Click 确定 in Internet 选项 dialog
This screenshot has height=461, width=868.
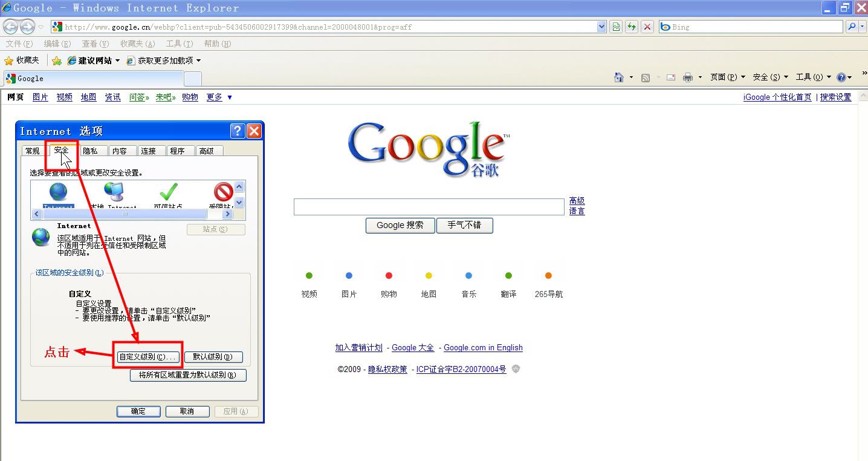[x=138, y=411]
